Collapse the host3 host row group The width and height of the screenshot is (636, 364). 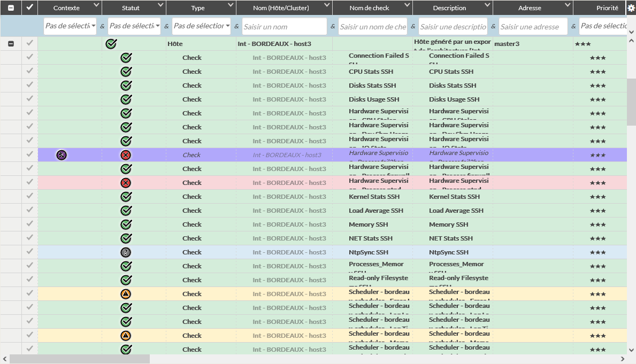click(11, 44)
